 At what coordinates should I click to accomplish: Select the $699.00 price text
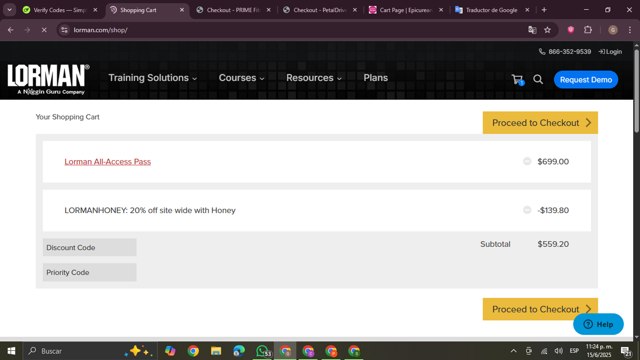click(553, 162)
